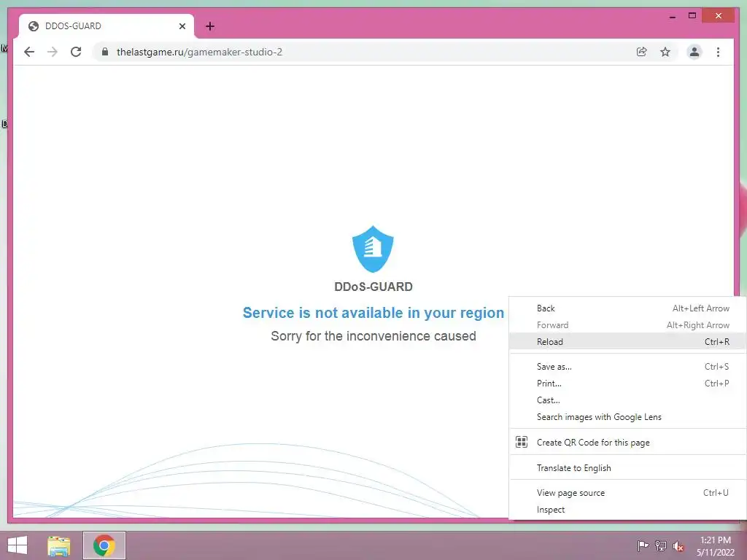
Task: View site info via the lock icon
Action: 105,52
